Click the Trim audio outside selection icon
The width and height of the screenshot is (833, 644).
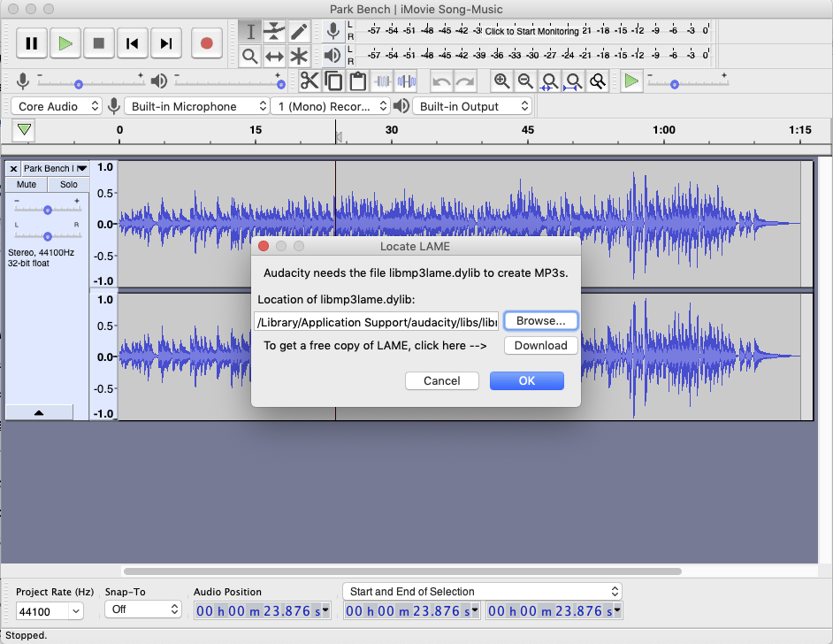(x=383, y=81)
